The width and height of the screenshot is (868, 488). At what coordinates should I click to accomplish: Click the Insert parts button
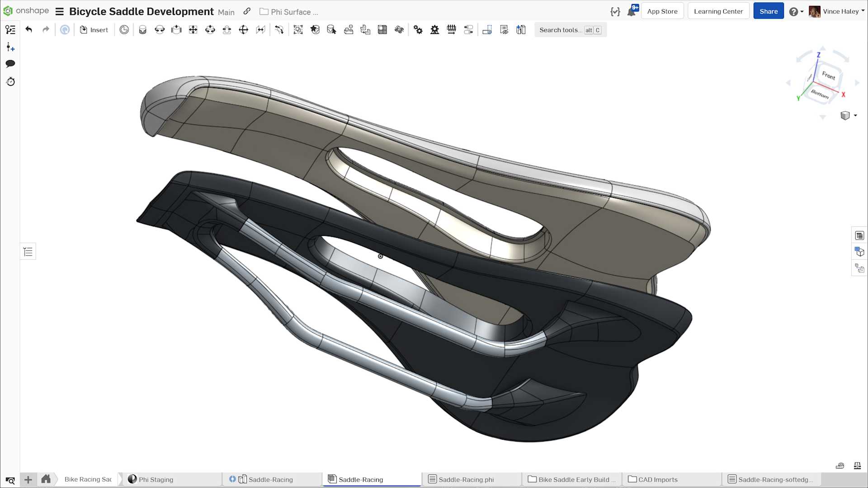click(x=94, y=30)
